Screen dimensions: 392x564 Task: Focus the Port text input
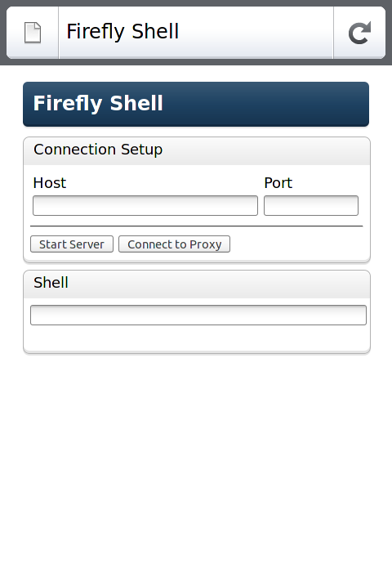(x=311, y=206)
